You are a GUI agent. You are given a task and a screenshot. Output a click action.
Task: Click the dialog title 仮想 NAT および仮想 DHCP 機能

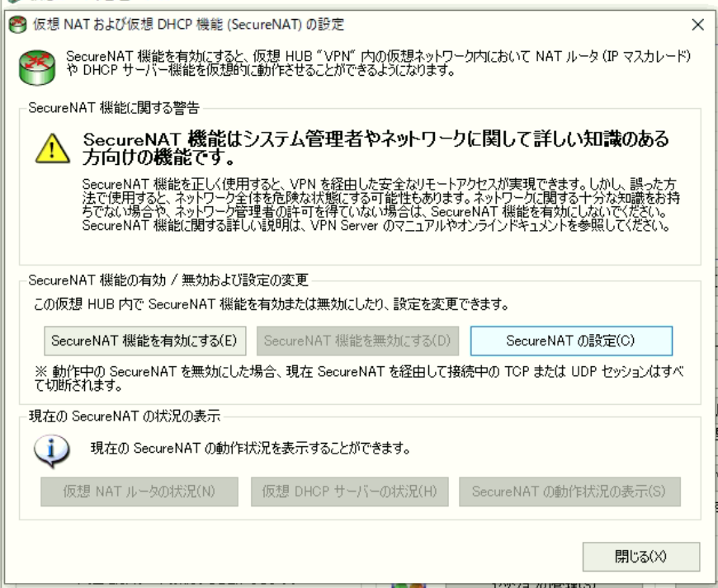[x=189, y=24]
